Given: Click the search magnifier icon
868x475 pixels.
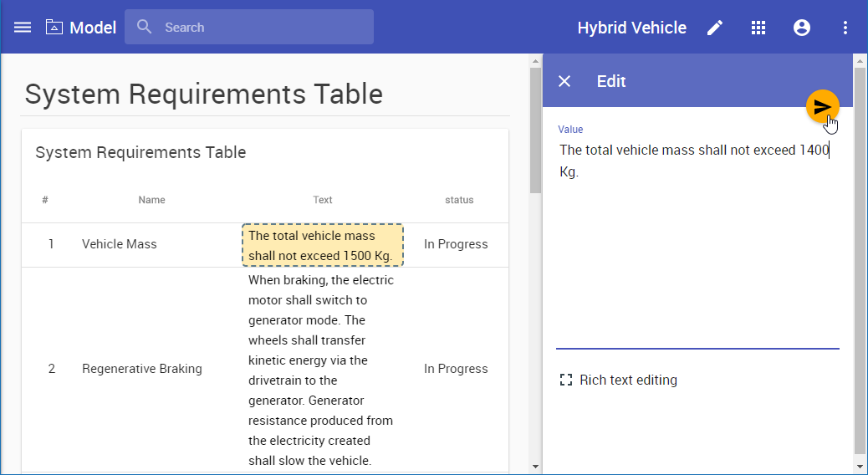Looking at the screenshot, I should pos(145,28).
